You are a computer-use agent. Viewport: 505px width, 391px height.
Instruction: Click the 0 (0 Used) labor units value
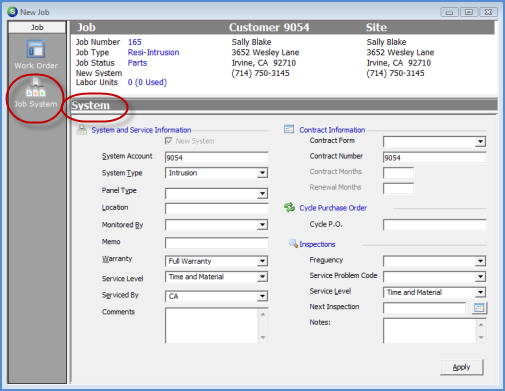(x=147, y=82)
